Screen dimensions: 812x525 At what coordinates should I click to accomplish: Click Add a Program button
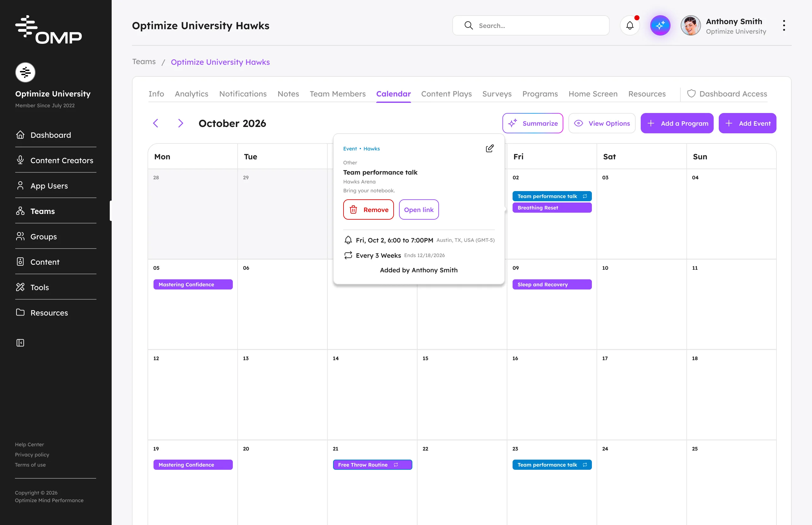tap(677, 123)
